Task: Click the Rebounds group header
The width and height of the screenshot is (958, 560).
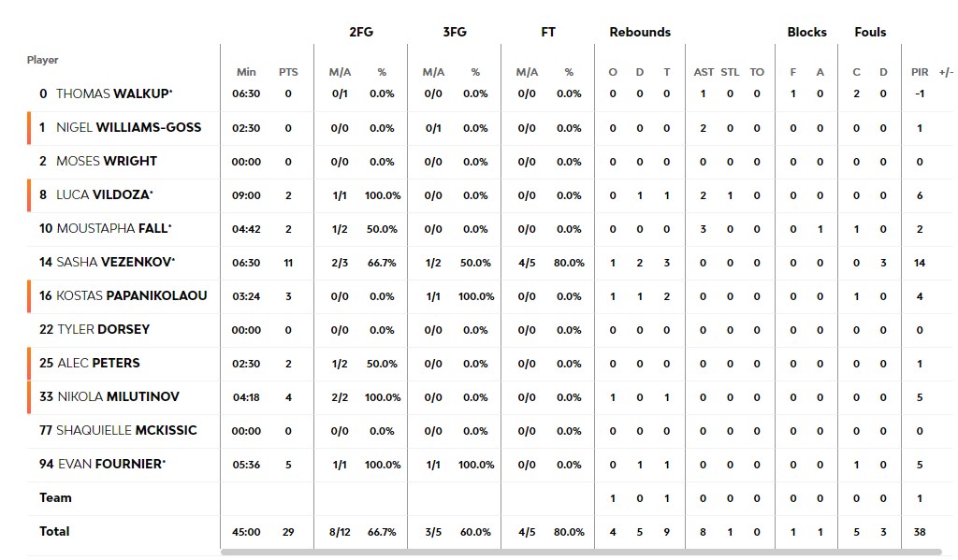Action: (640, 32)
